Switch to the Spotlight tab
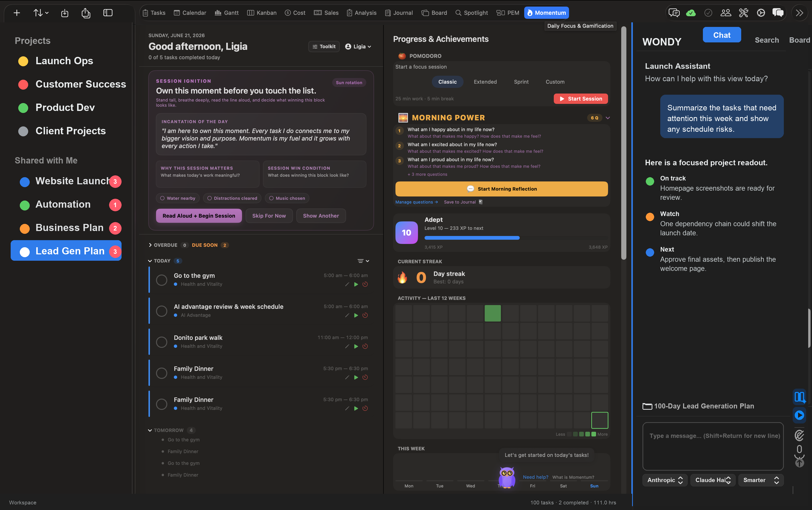The height and width of the screenshot is (510, 812). click(471, 13)
